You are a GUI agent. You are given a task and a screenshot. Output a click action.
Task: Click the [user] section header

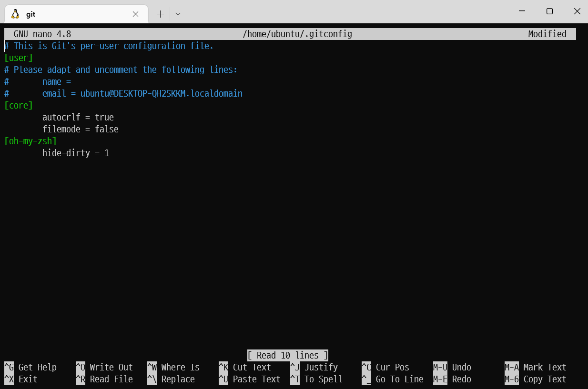pyautogui.click(x=19, y=58)
